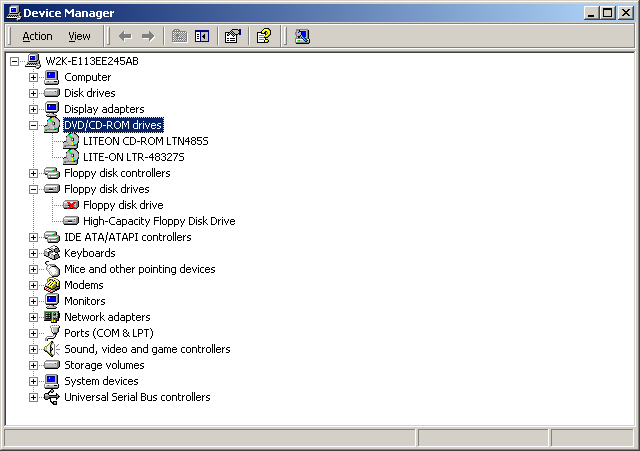Click the Keyboards icon

click(51, 253)
